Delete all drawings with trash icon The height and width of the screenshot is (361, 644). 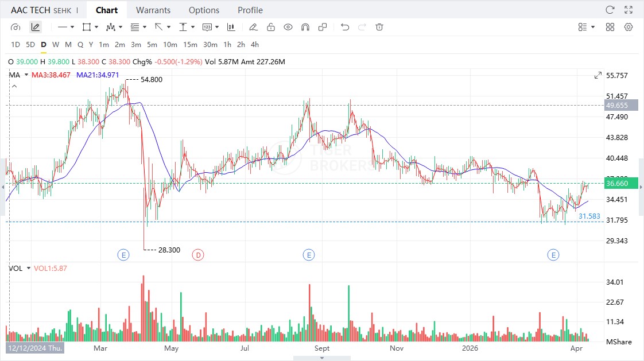tap(379, 27)
